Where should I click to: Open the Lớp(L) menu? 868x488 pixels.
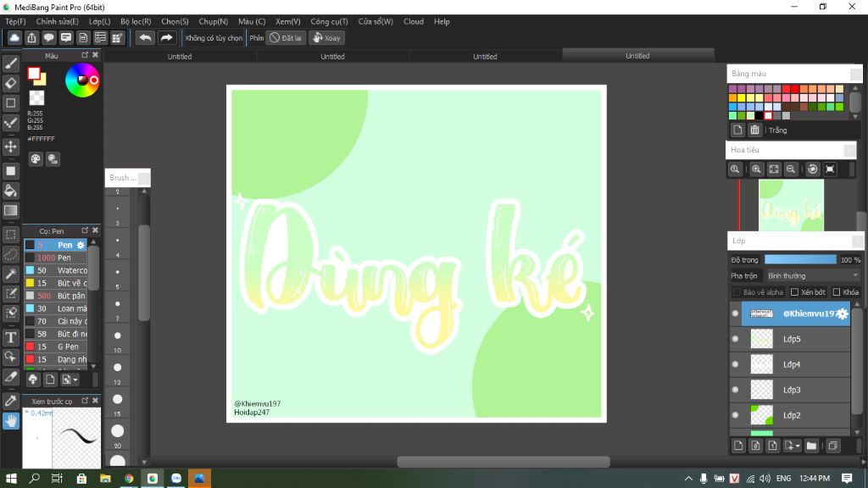tap(100, 21)
